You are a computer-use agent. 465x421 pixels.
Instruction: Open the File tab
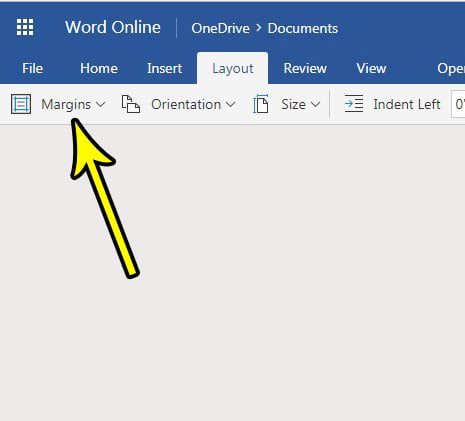pos(32,68)
